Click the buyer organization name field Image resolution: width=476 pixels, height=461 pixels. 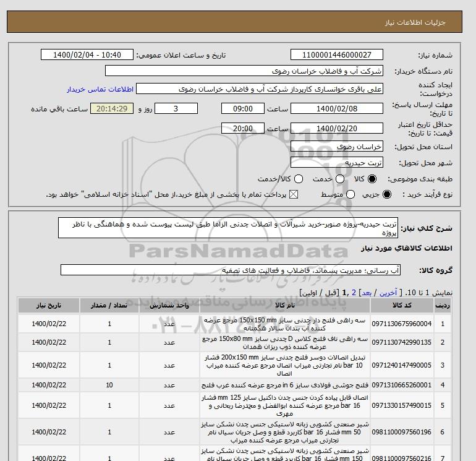coord(244,71)
